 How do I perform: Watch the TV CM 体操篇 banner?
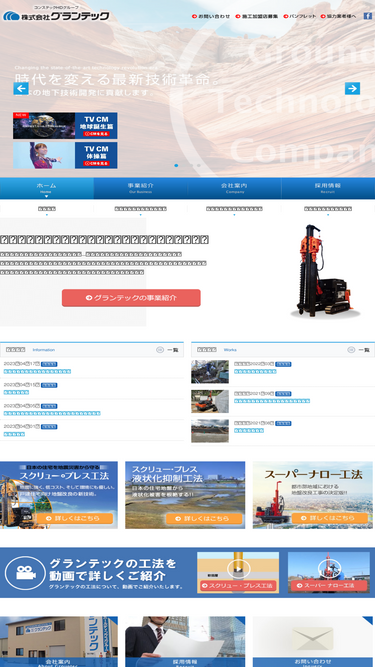click(65, 155)
